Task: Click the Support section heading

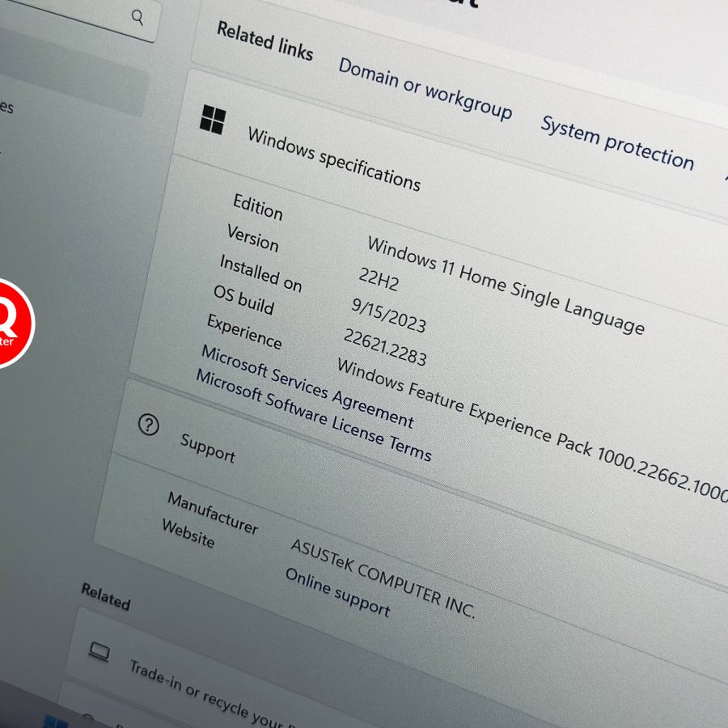Action: pos(208,448)
